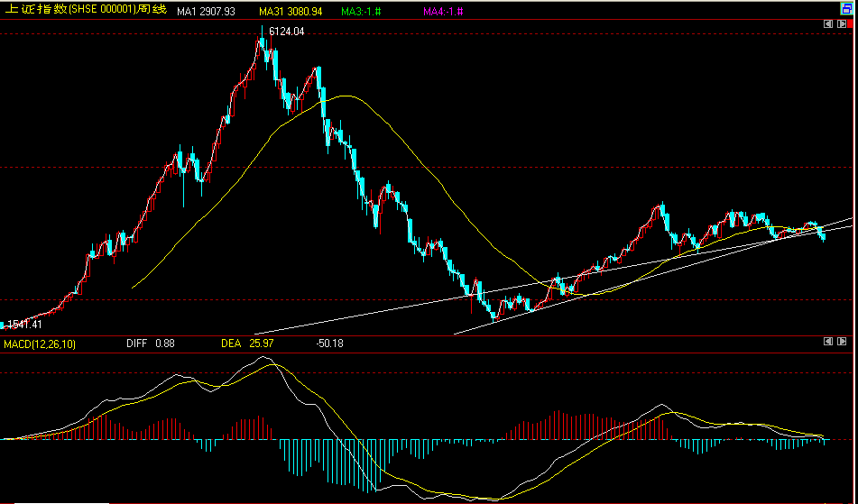Click the magenta MA4 indicator label
Viewport: 858px width, 504px height.
click(444, 12)
